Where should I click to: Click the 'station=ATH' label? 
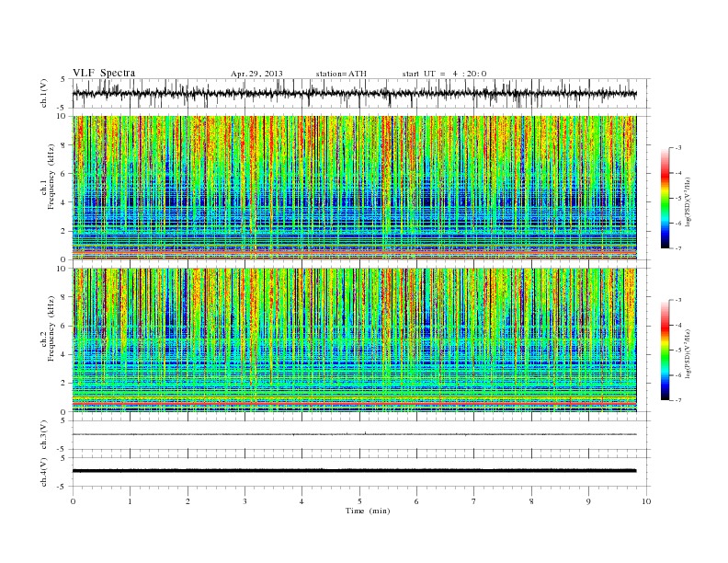pyautogui.click(x=341, y=74)
